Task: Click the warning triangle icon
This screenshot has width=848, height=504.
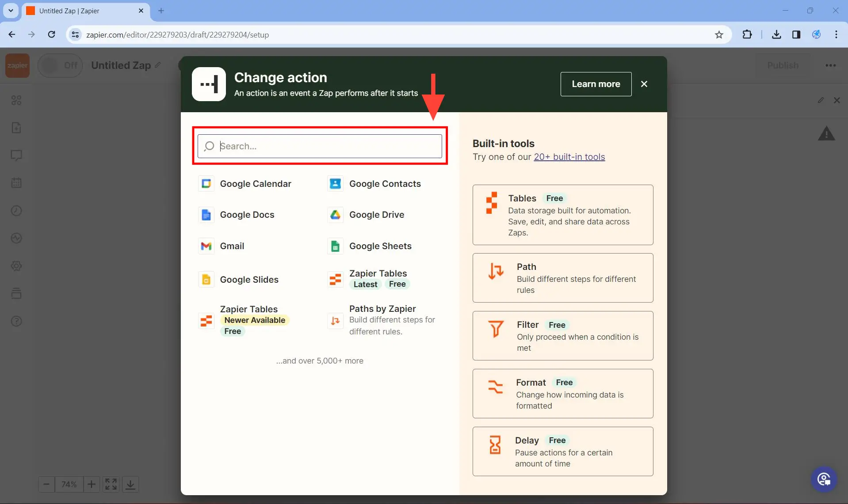Action: point(826,133)
